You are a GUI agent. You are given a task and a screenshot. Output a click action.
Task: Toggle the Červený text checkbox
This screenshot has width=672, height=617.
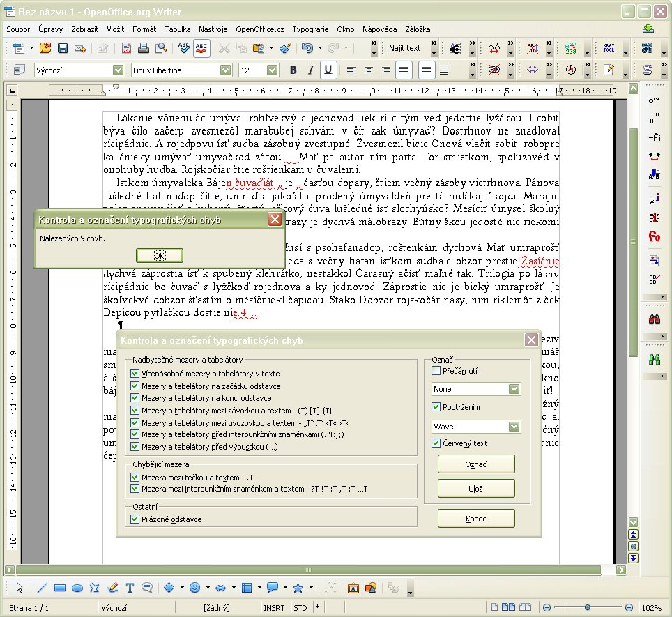click(x=436, y=443)
